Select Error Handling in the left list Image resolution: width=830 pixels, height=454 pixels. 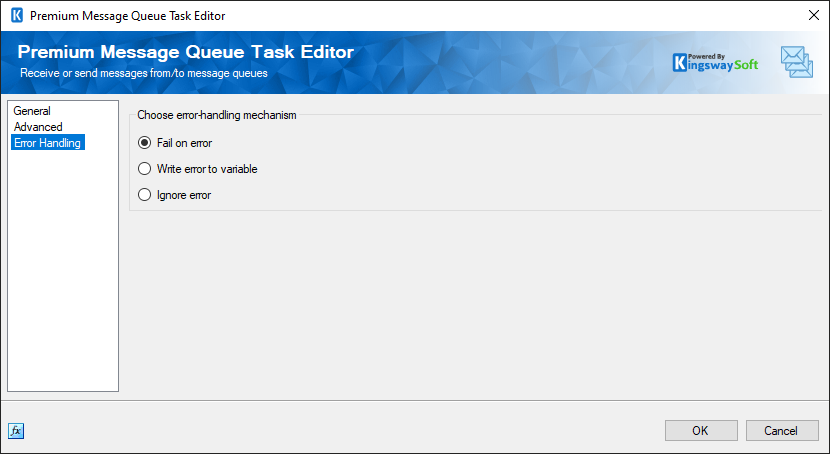tap(48, 143)
